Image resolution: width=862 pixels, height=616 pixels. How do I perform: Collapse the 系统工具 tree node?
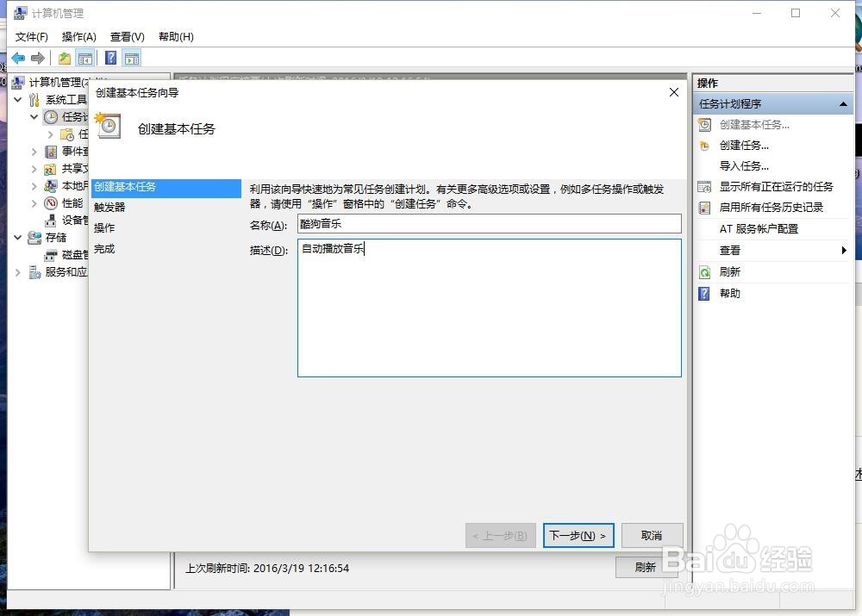click(x=17, y=99)
